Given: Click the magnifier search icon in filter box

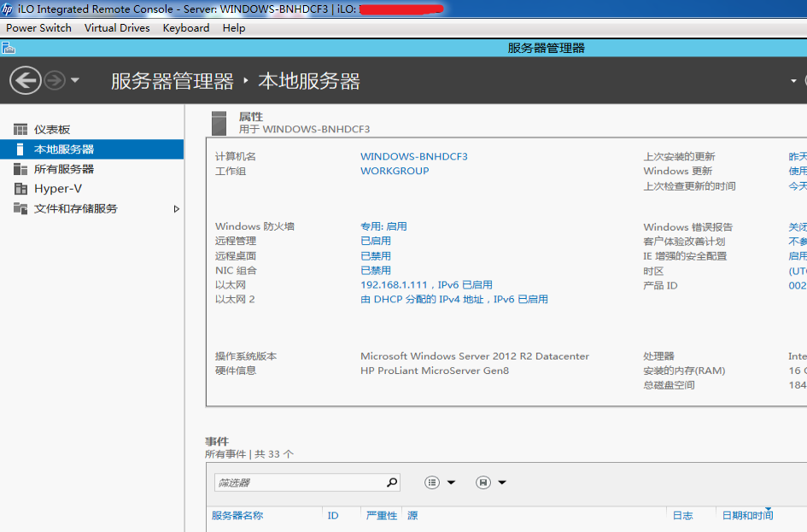Looking at the screenshot, I should pos(392,482).
